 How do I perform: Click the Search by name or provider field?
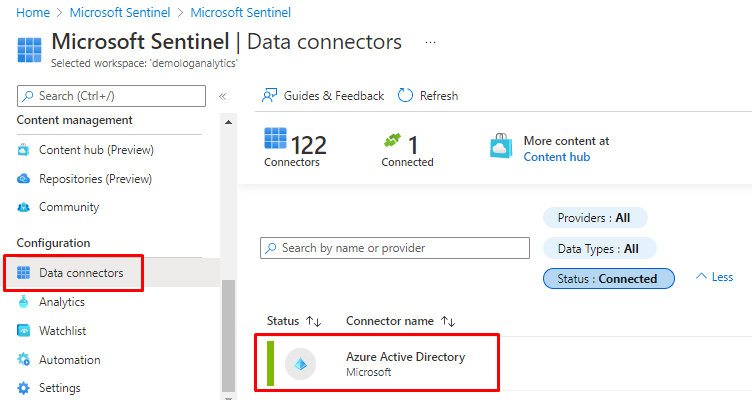[395, 248]
